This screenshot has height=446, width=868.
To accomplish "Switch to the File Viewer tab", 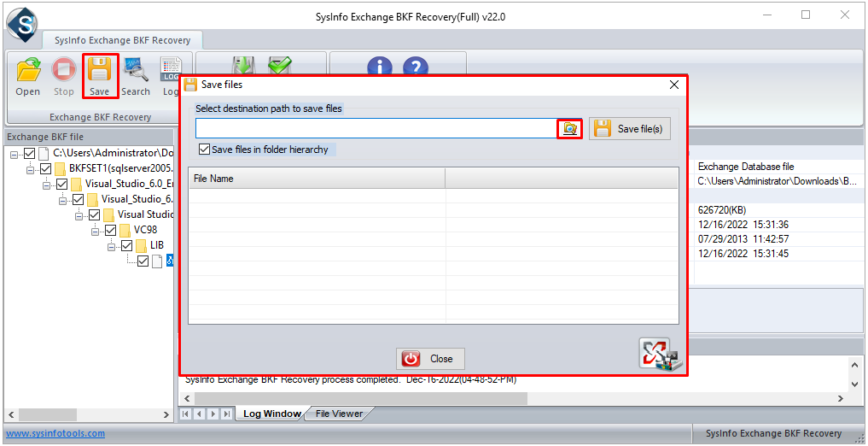I will pos(339,414).
